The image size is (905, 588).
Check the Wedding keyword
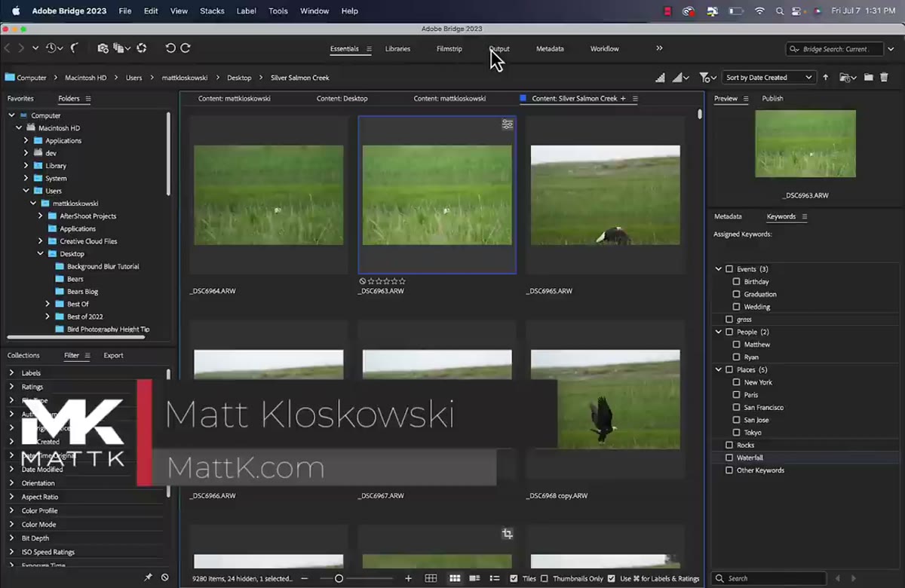(x=737, y=307)
